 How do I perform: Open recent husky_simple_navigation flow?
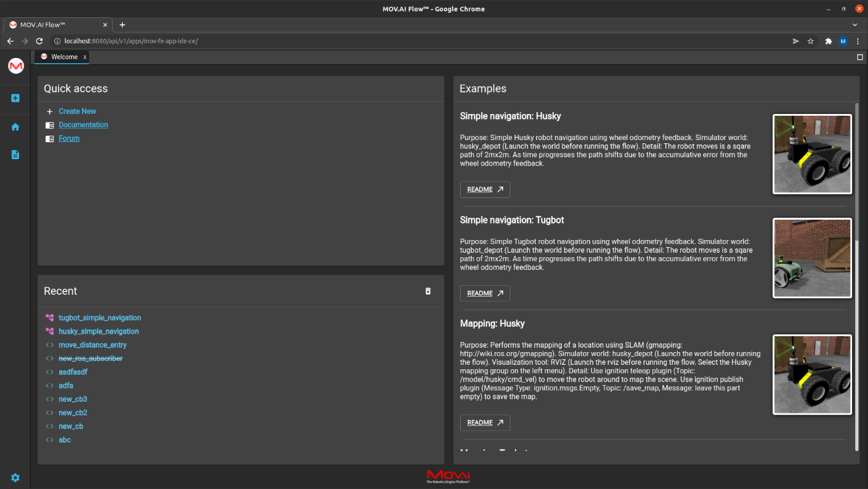point(99,331)
